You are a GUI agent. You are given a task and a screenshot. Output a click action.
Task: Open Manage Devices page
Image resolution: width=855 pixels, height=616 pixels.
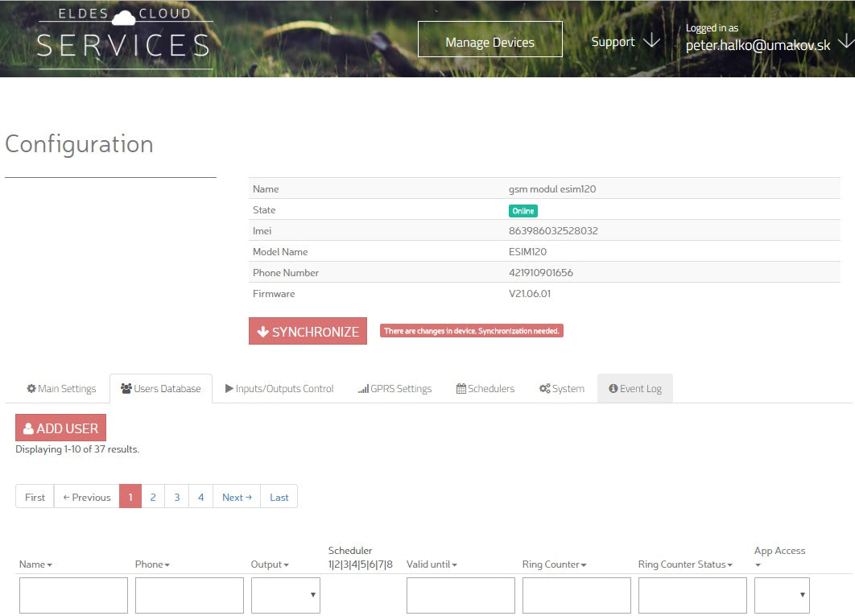(489, 42)
